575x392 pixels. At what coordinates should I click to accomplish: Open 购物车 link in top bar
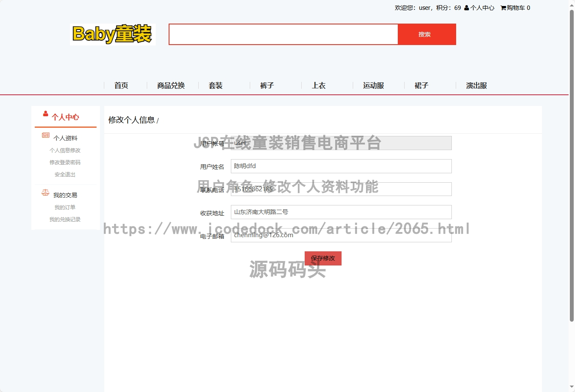(518, 8)
